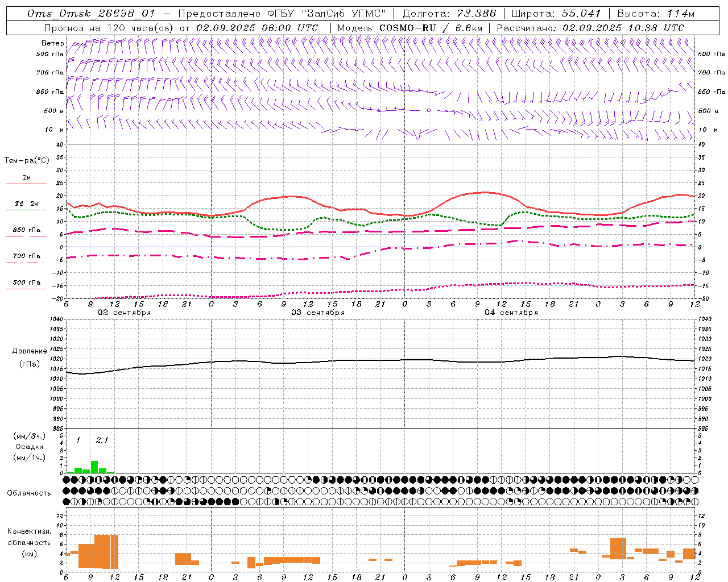The image size is (728, 582).
Task: Click the "Конвективн." convective cloud label
Action: coord(30,531)
